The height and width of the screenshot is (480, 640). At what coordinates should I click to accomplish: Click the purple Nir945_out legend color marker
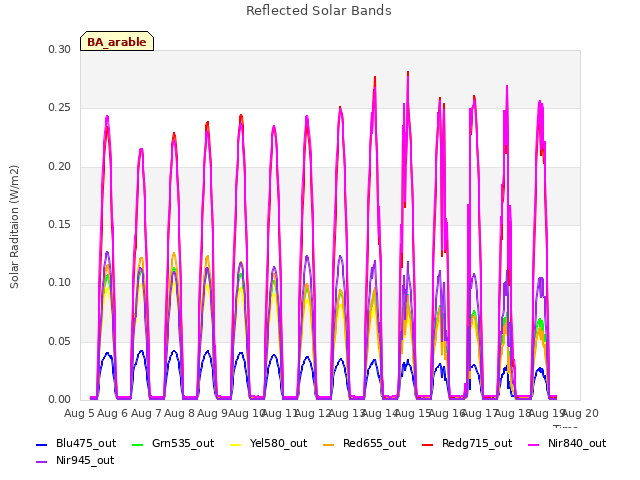42,462
